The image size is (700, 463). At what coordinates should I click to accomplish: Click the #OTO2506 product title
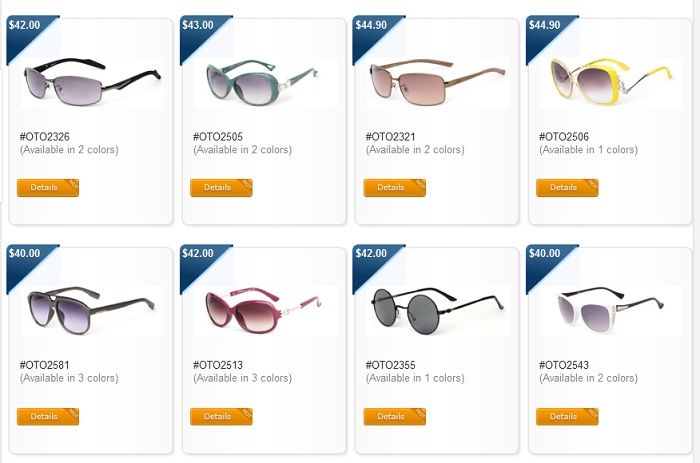point(564,137)
